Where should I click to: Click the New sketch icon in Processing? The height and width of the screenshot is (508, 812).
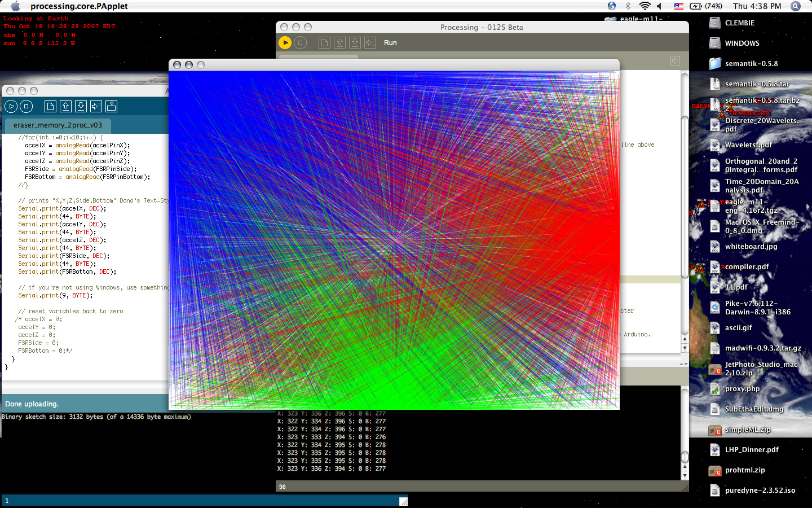pyautogui.click(x=324, y=42)
